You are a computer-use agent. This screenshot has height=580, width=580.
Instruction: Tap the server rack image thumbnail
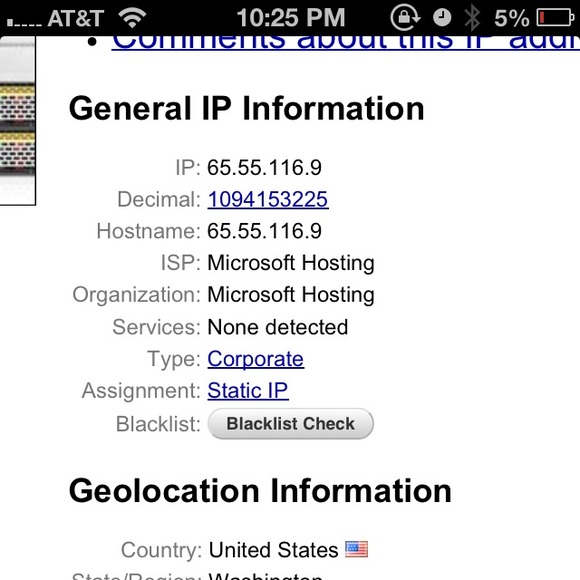(18, 121)
